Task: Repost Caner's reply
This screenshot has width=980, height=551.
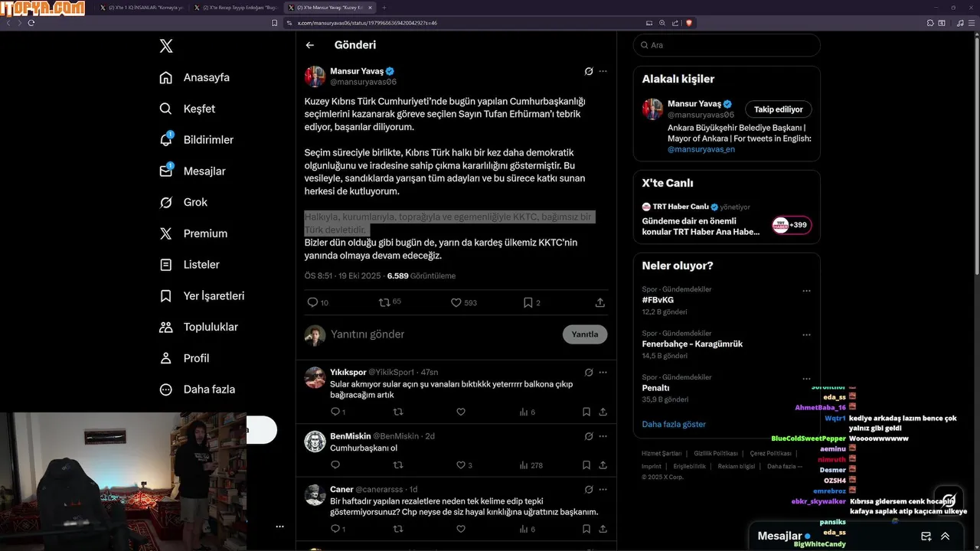Action: coord(397,528)
